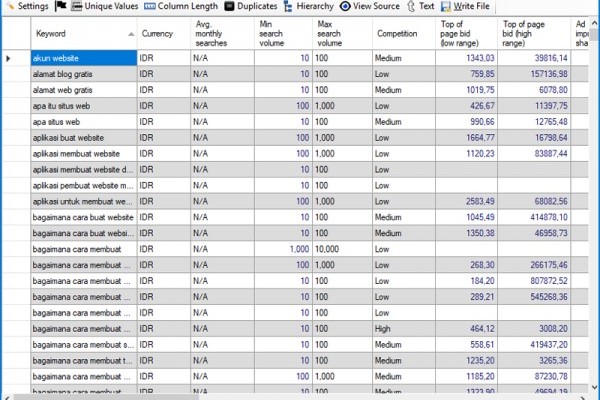Click Top of page bid high range header

click(x=534, y=34)
